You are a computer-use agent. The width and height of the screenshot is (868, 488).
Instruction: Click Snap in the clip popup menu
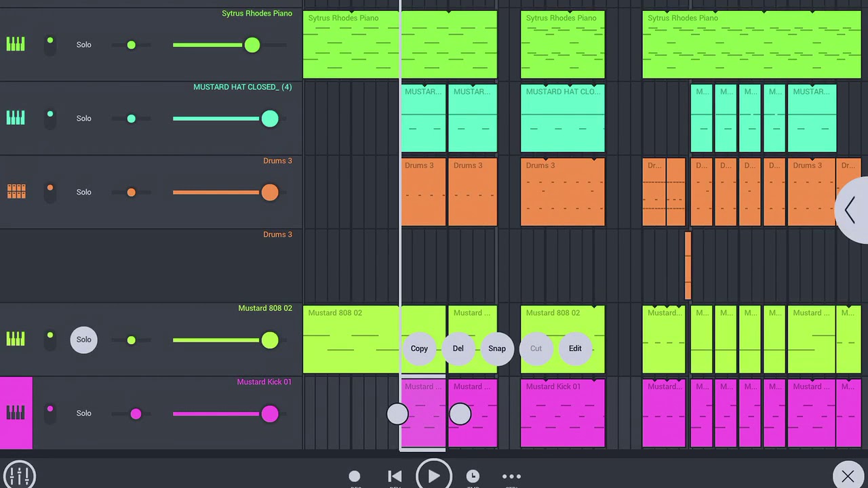(497, 348)
